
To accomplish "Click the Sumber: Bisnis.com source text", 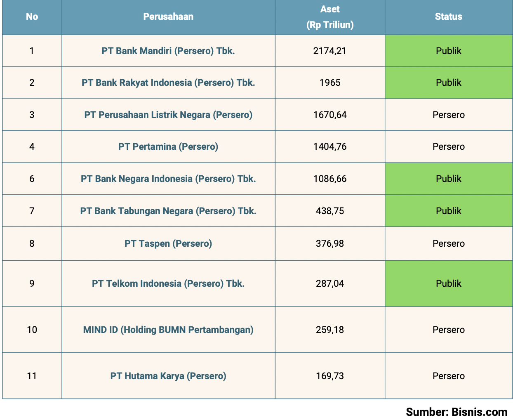I will 457,412.
